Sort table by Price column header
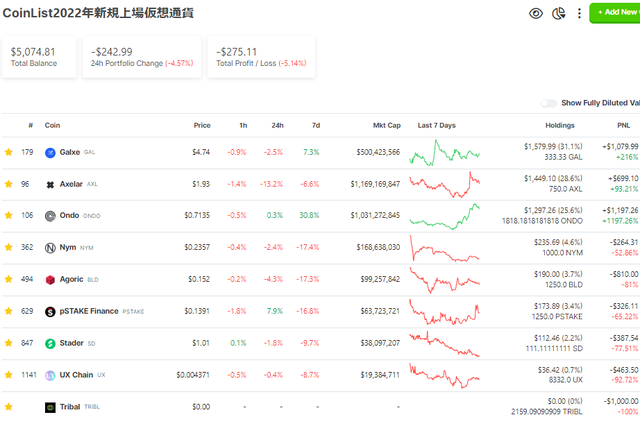640x424 pixels. click(202, 125)
